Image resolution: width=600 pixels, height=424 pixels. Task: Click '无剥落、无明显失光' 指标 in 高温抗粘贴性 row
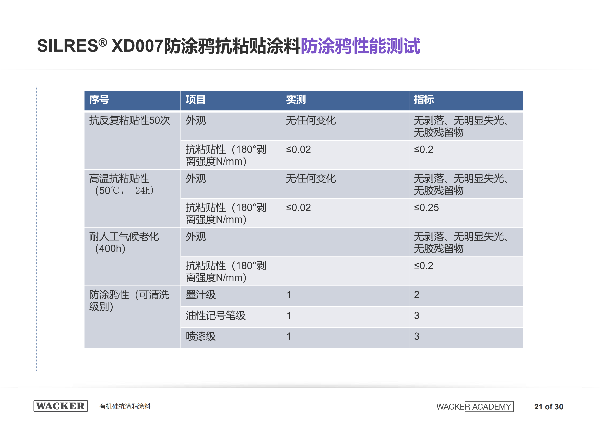(461, 184)
